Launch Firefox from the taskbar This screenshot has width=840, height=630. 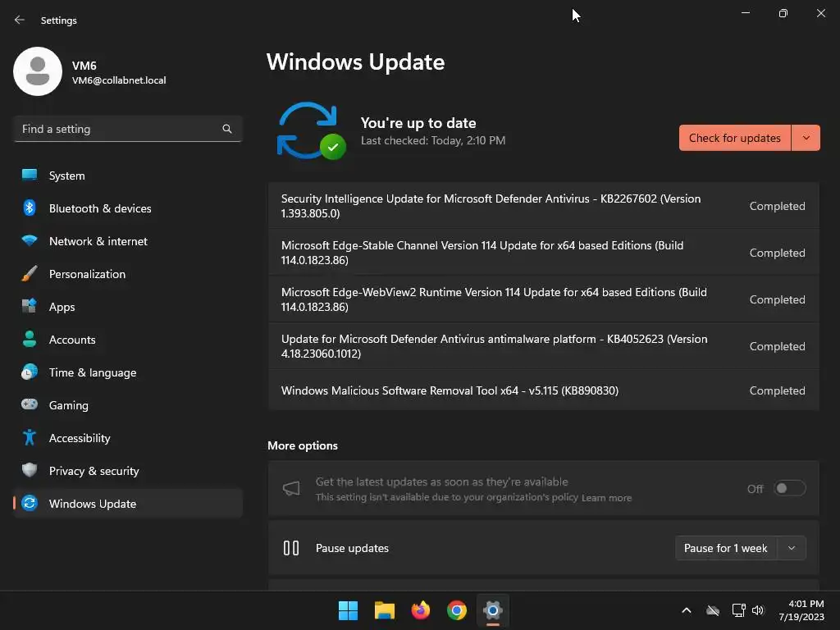[421, 610]
